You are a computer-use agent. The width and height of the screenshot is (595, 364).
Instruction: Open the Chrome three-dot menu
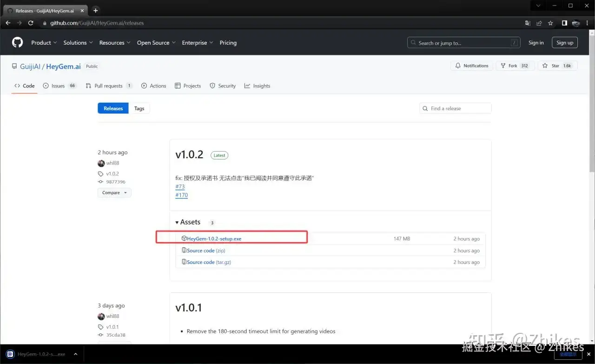click(588, 23)
